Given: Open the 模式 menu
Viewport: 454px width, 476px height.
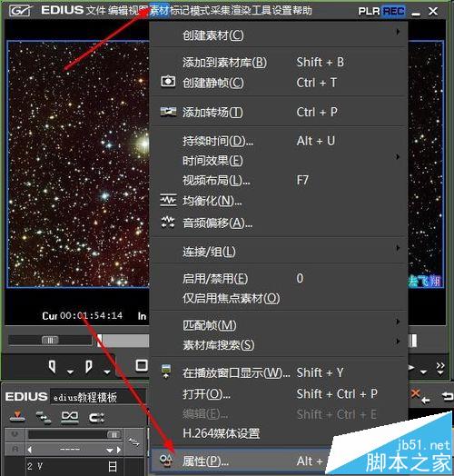Looking at the screenshot, I should [x=200, y=11].
